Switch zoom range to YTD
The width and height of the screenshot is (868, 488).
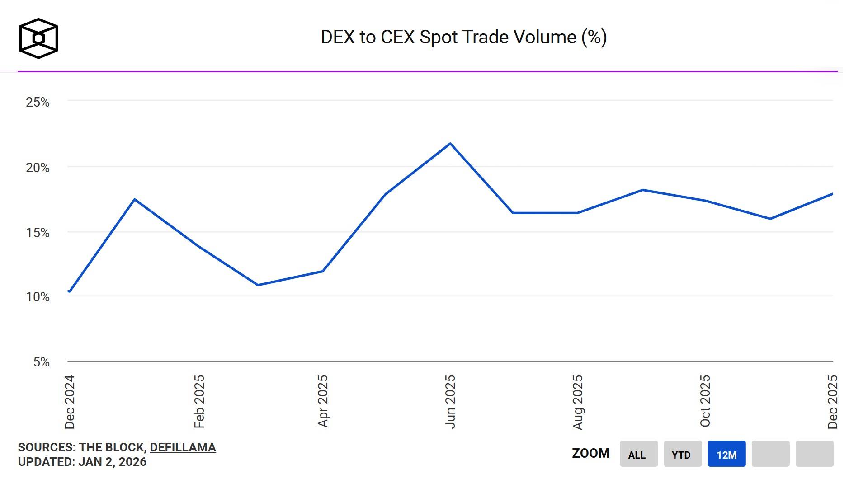tap(682, 454)
